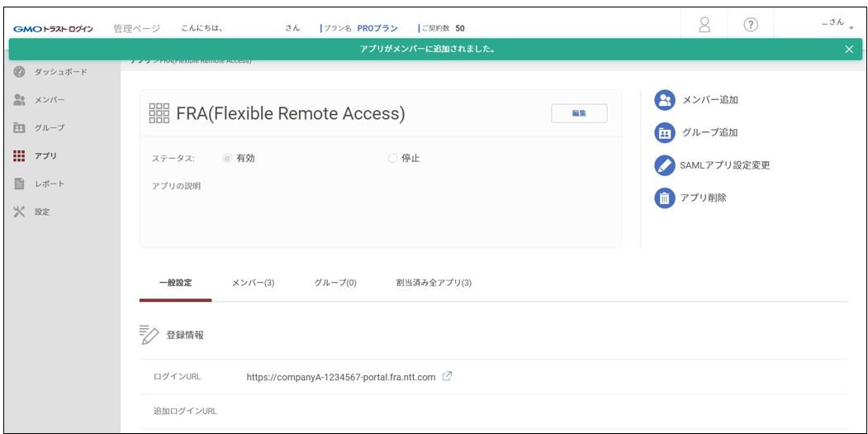
Task: Click the Reports document icon in sidebar
Action: pyautogui.click(x=19, y=184)
